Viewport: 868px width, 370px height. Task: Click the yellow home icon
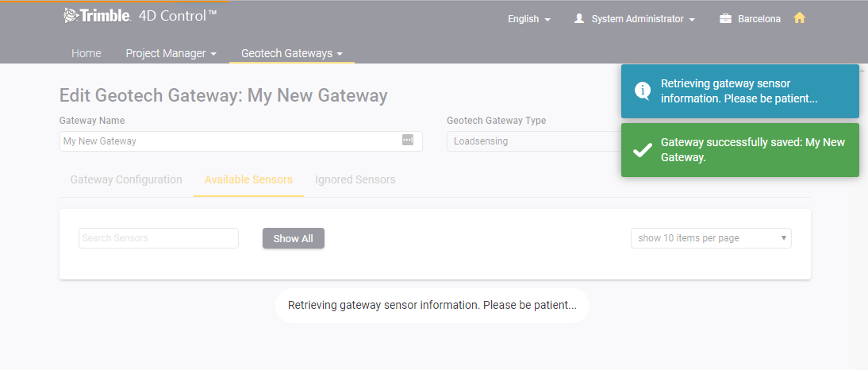(x=799, y=18)
